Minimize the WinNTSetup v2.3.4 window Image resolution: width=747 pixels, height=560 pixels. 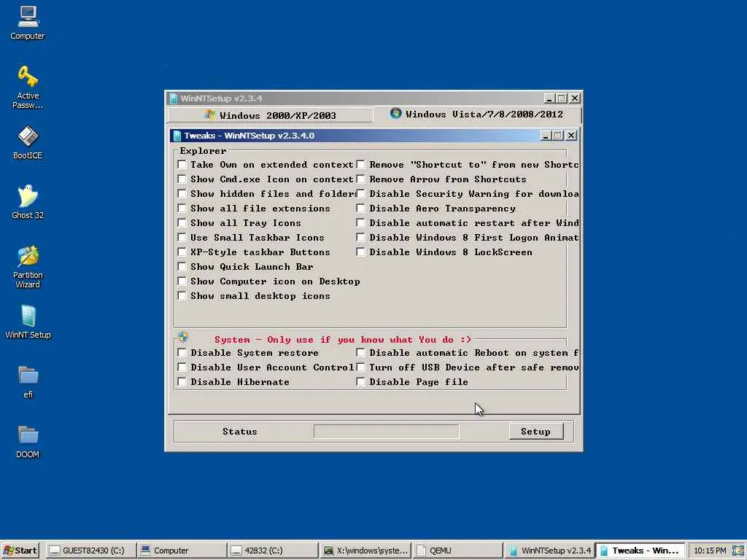[549, 98]
